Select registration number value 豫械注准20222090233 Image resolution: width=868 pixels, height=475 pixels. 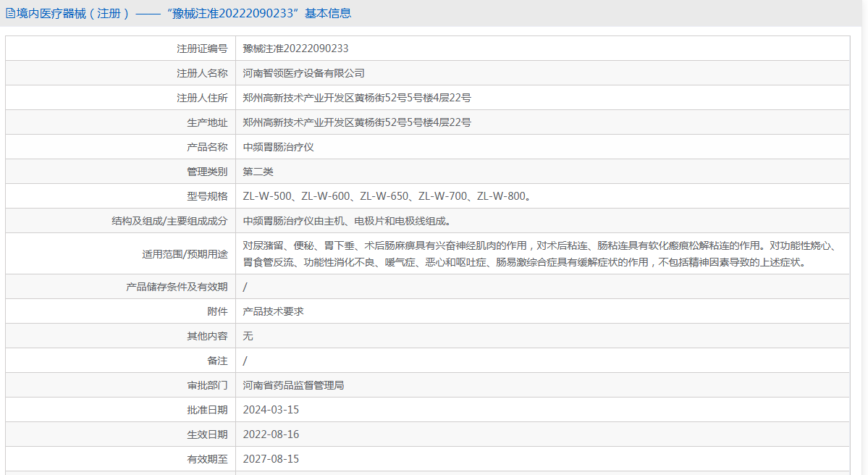295,49
